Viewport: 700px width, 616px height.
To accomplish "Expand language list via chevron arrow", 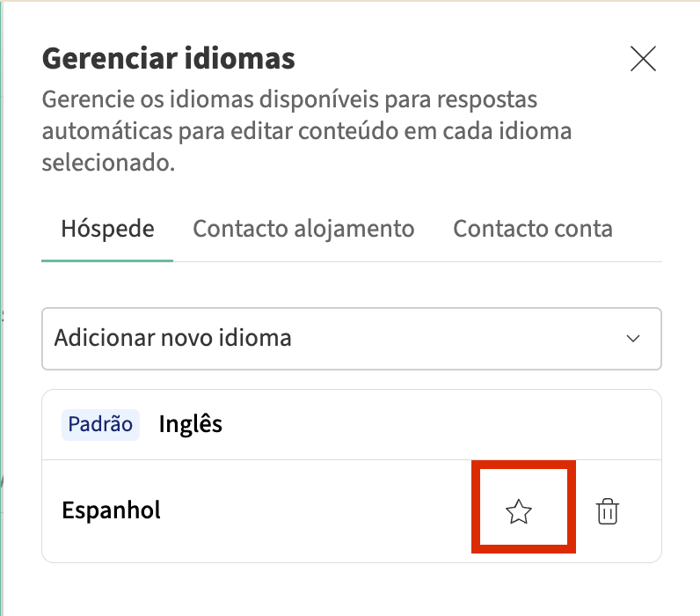I will click(632, 339).
